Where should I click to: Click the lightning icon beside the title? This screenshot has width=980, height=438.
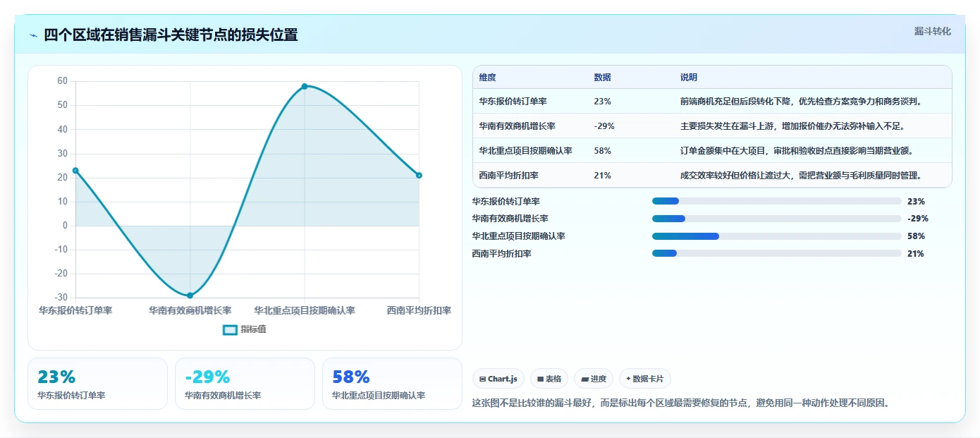34,35
